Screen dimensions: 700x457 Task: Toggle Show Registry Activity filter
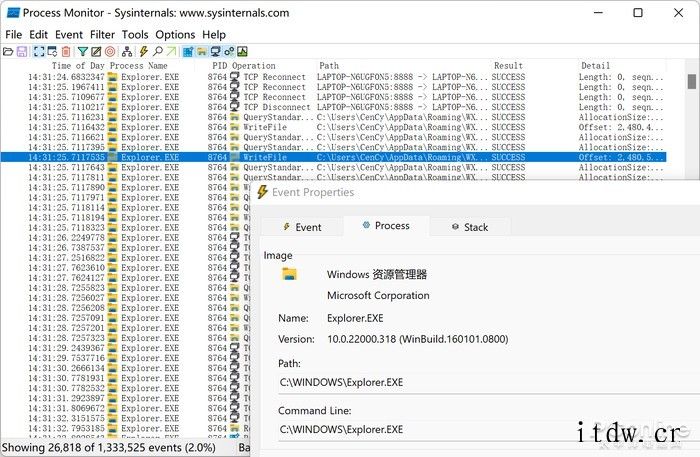point(188,51)
